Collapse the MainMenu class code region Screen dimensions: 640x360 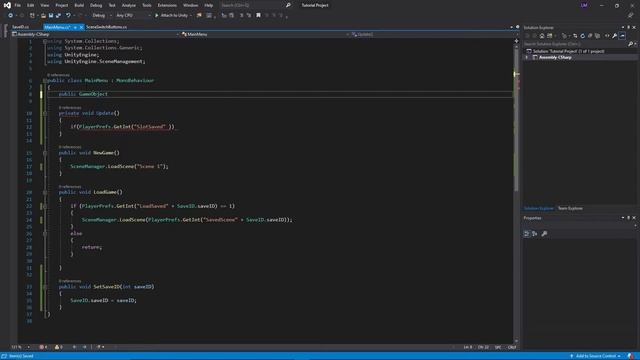point(45,81)
